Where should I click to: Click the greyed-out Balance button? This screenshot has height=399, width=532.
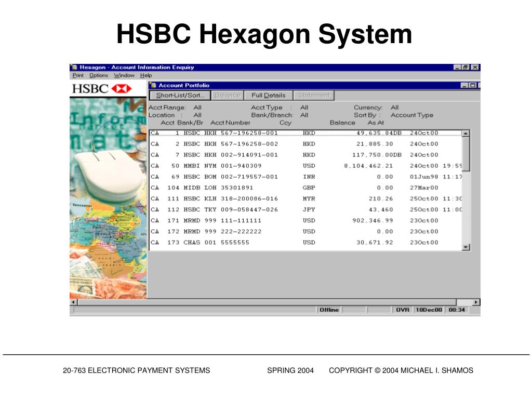228,96
